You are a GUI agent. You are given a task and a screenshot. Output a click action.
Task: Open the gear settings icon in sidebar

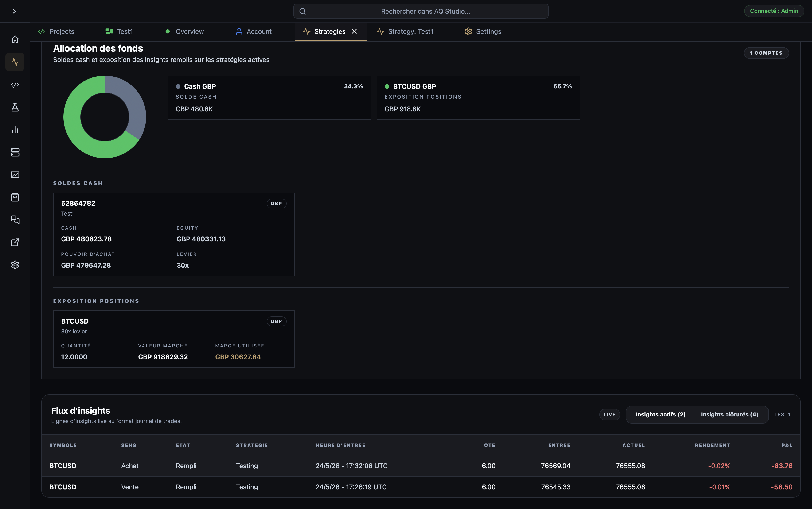point(15,265)
